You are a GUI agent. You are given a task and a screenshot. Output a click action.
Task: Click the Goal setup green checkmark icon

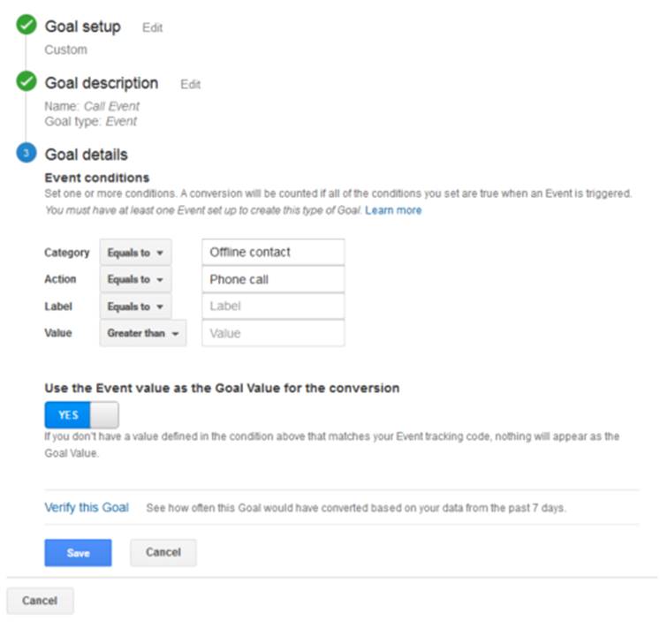(27, 26)
